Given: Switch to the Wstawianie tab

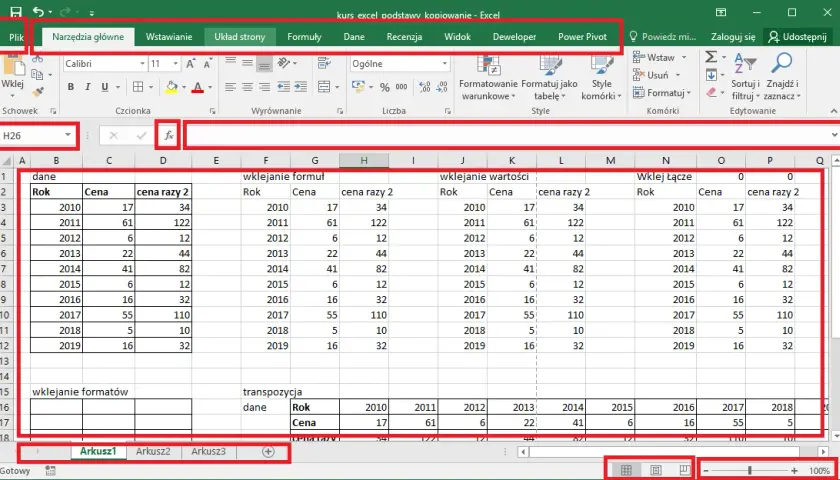Looking at the screenshot, I should click(x=169, y=37).
